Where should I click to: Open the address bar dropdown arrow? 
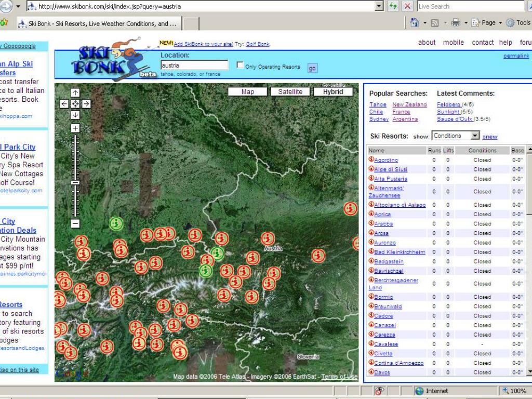point(379,6)
